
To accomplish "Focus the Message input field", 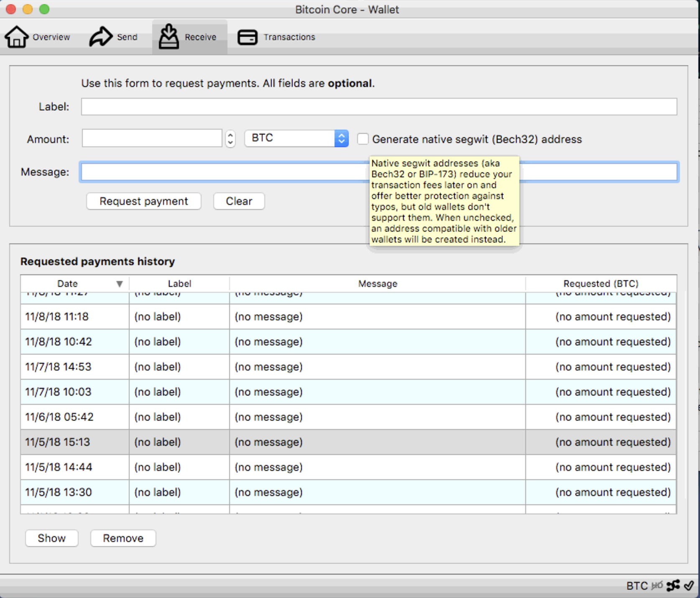I will [x=379, y=172].
